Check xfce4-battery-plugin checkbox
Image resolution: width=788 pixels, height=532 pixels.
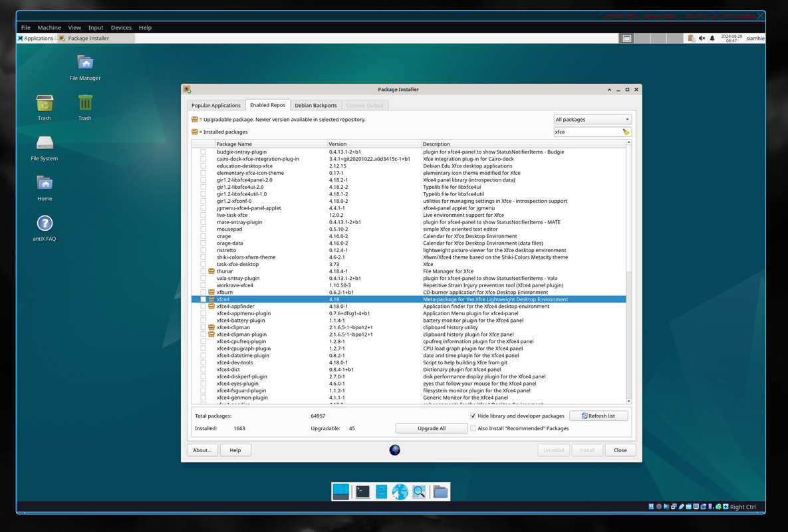click(203, 321)
